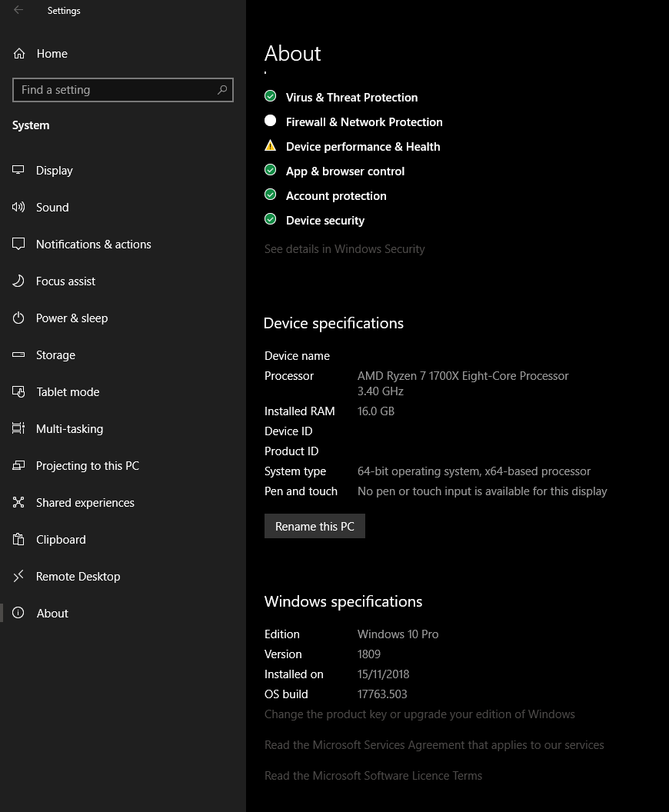
Task: Click Firewall & Network Protection label
Action: coord(364,122)
